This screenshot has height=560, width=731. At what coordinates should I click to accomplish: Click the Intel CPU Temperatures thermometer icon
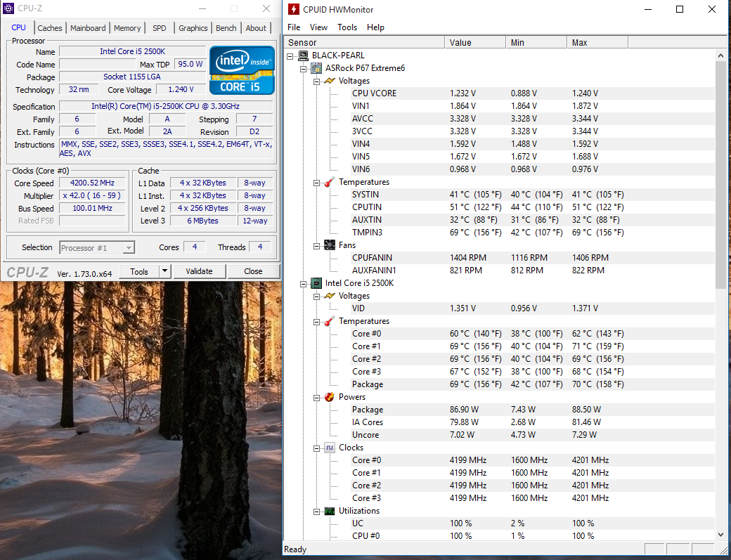(330, 322)
